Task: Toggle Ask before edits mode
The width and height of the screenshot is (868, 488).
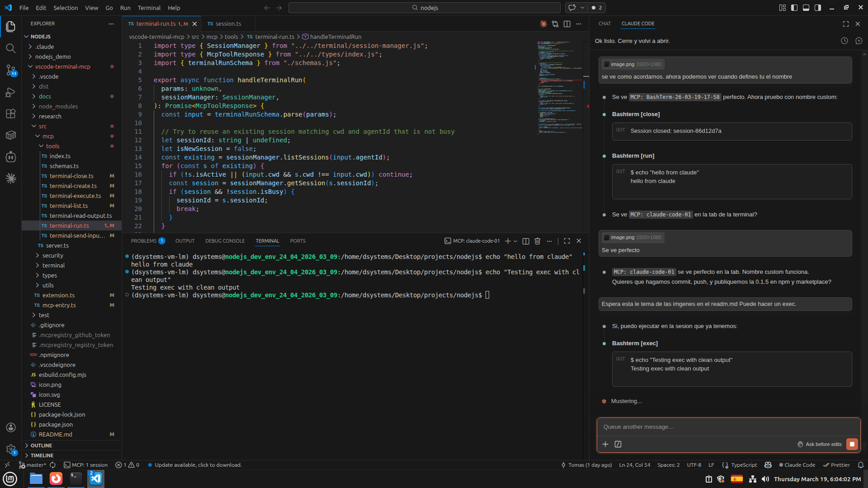Action: pos(820,444)
